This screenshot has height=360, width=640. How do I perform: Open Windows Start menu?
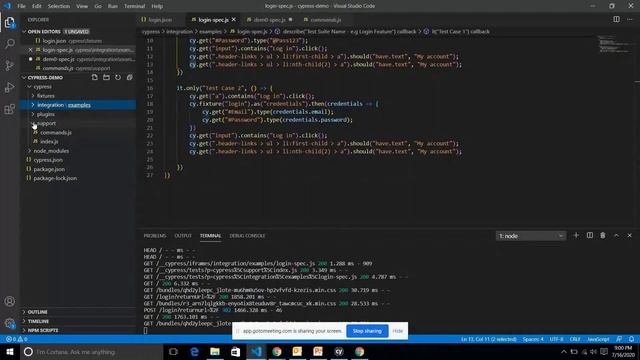click(x=10, y=352)
